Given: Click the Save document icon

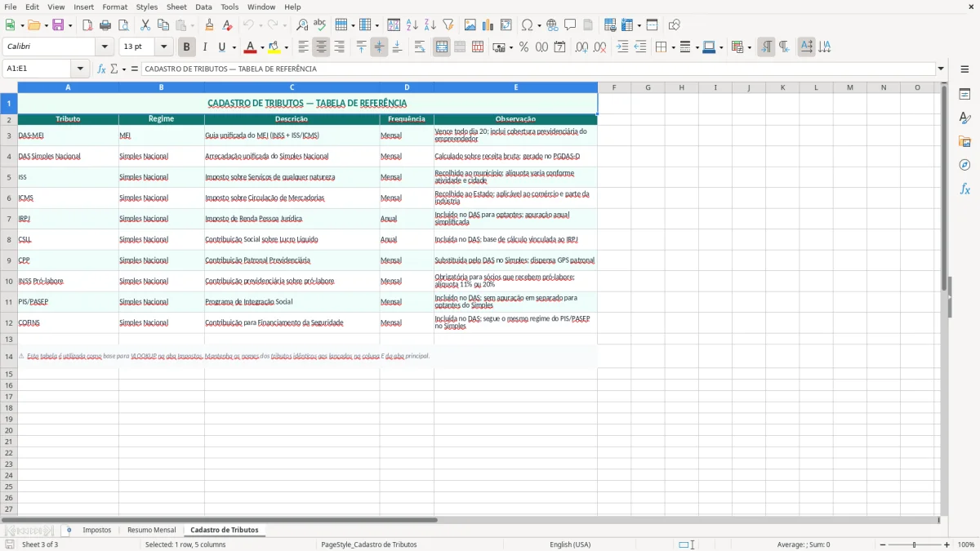Looking at the screenshot, I should point(58,25).
